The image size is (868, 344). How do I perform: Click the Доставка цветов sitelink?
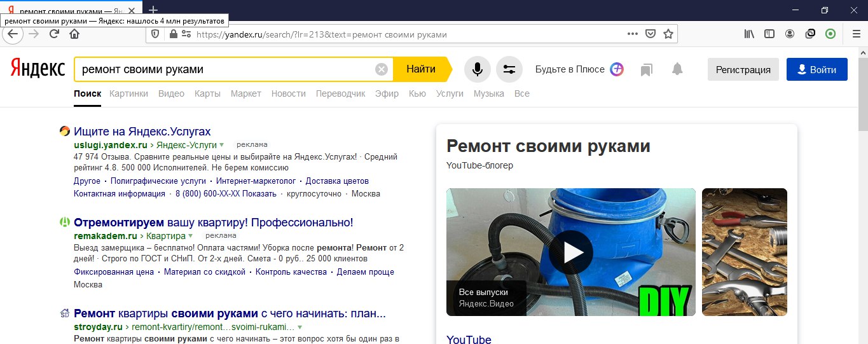(337, 181)
